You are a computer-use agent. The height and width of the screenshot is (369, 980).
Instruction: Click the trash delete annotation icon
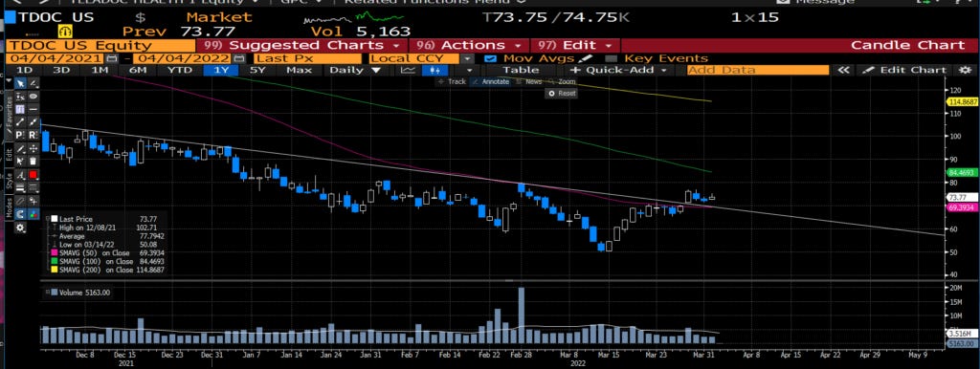point(33,162)
